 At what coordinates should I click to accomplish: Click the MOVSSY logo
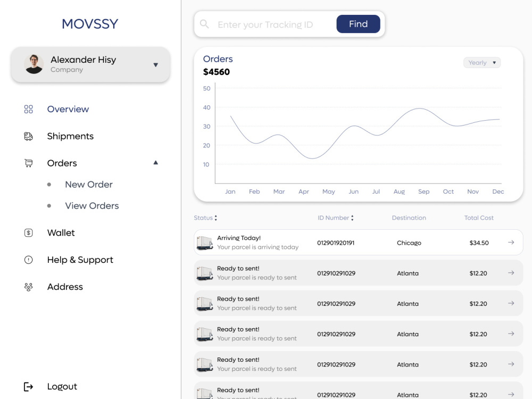[89, 23]
